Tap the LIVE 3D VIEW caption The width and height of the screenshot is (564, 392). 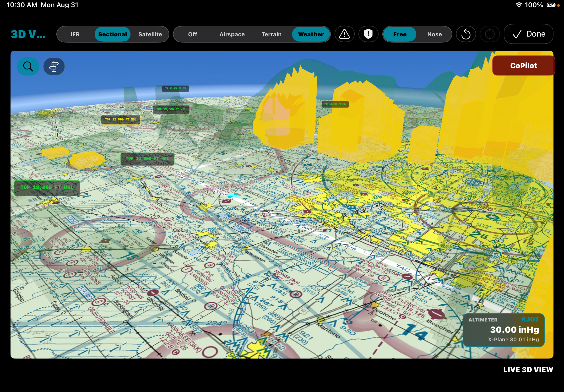tap(528, 370)
